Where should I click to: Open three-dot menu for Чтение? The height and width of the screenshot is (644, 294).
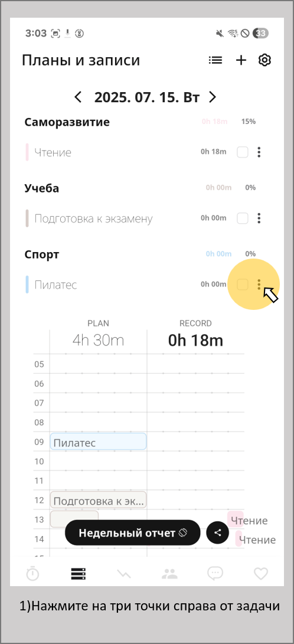coord(259,152)
